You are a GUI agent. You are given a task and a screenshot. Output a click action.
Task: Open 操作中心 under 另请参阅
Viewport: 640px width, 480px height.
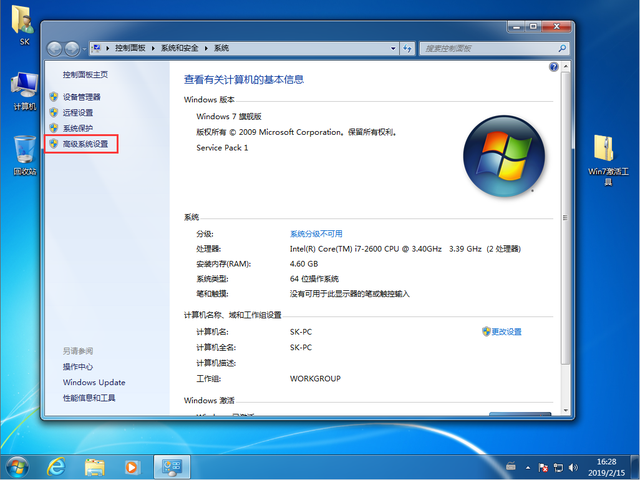click(78, 367)
